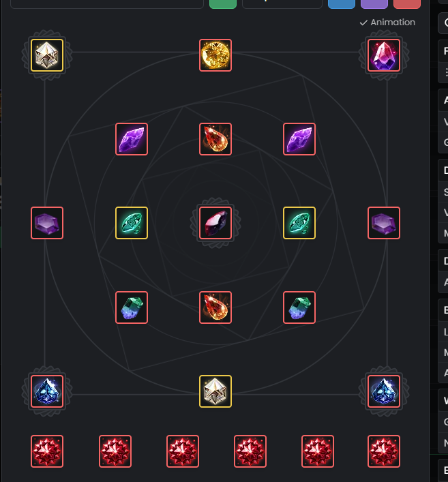This screenshot has width=448, height=482.
Task: Select the pink-purple crystal in the top-right corner
Action: (x=384, y=55)
